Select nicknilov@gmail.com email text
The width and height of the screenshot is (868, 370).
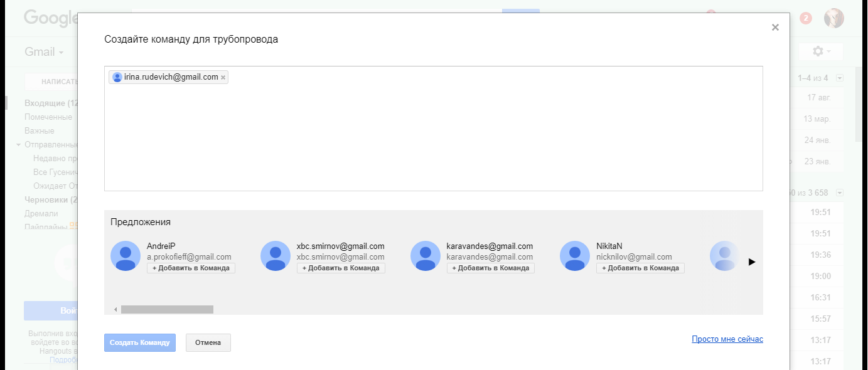634,257
